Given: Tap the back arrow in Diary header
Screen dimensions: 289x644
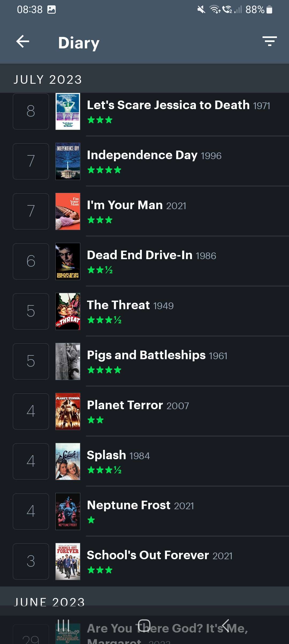Looking at the screenshot, I should coord(23,42).
